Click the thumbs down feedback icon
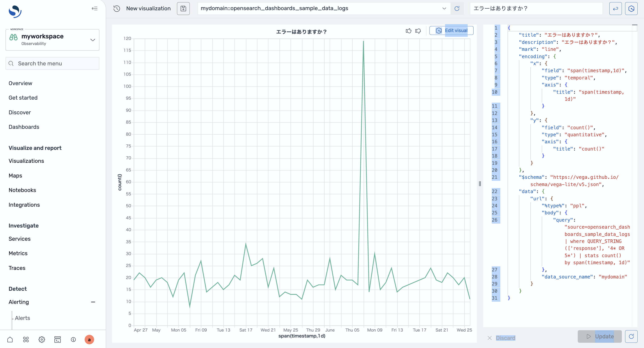644x348 pixels. 418,31
